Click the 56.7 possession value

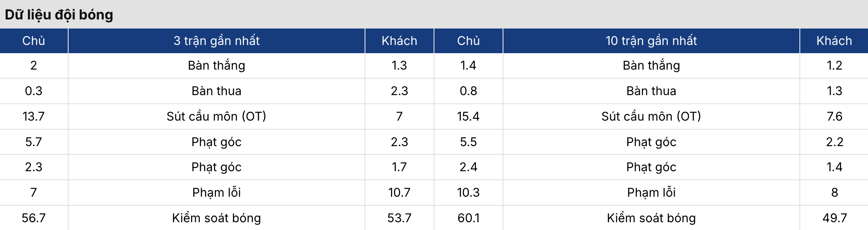click(x=34, y=218)
